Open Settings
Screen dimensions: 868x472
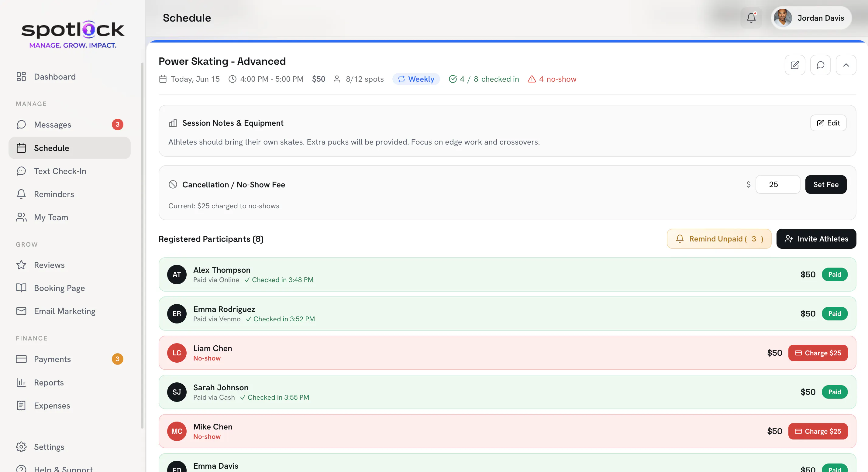pos(69,447)
